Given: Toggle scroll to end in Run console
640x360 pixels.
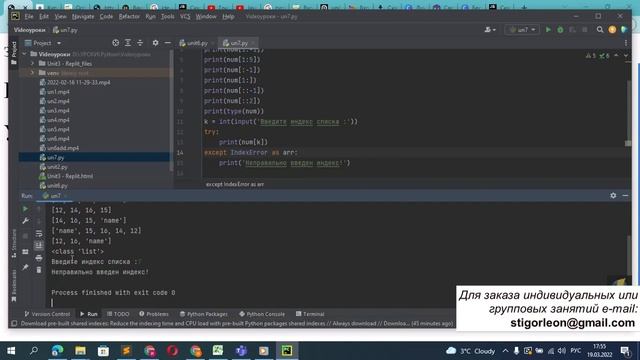Looking at the screenshot, I should tap(39, 245).
